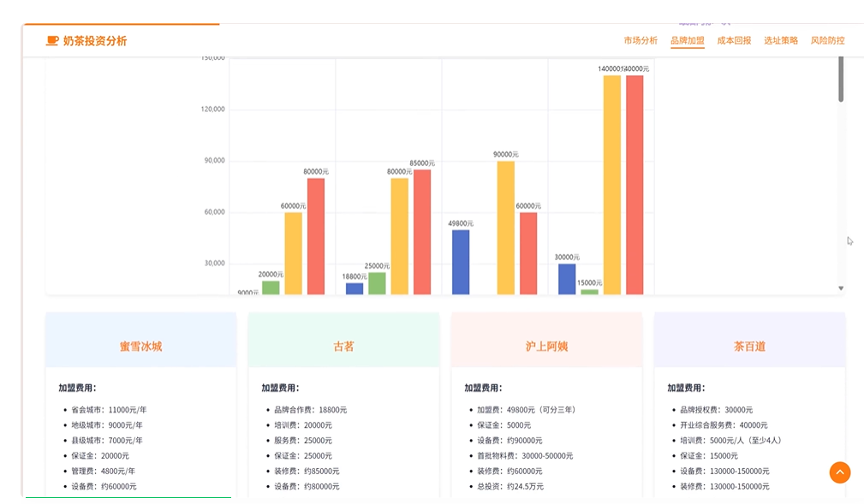Click the 首批物料费：30000-50000元 line
This screenshot has width=864, height=504.
click(525, 456)
